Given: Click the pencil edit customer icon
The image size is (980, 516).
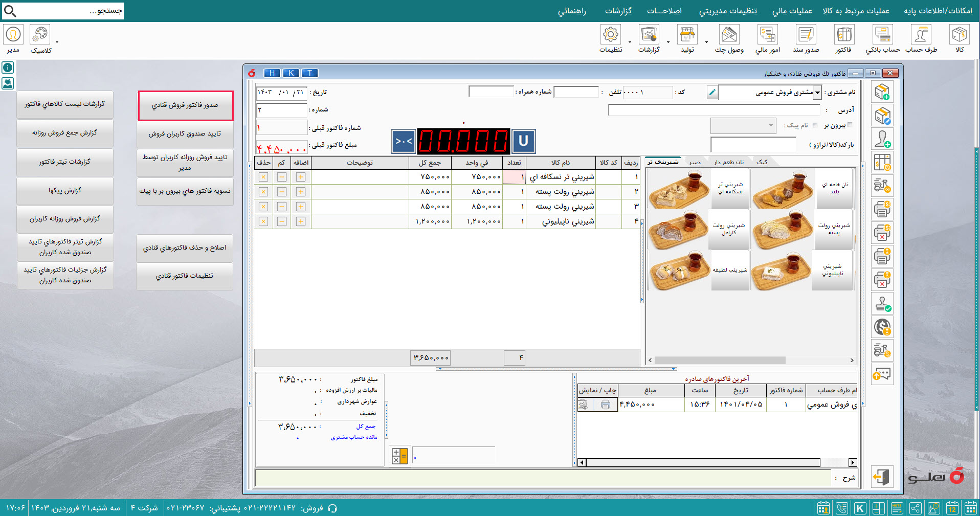Looking at the screenshot, I should [x=712, y=92].
